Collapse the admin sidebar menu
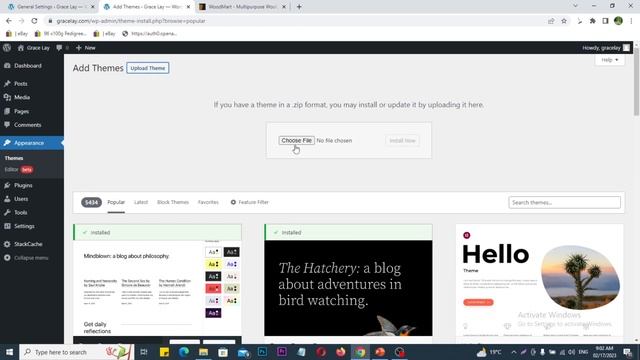The width and height of the screenshot is (640, 360). tap(31, 258)
